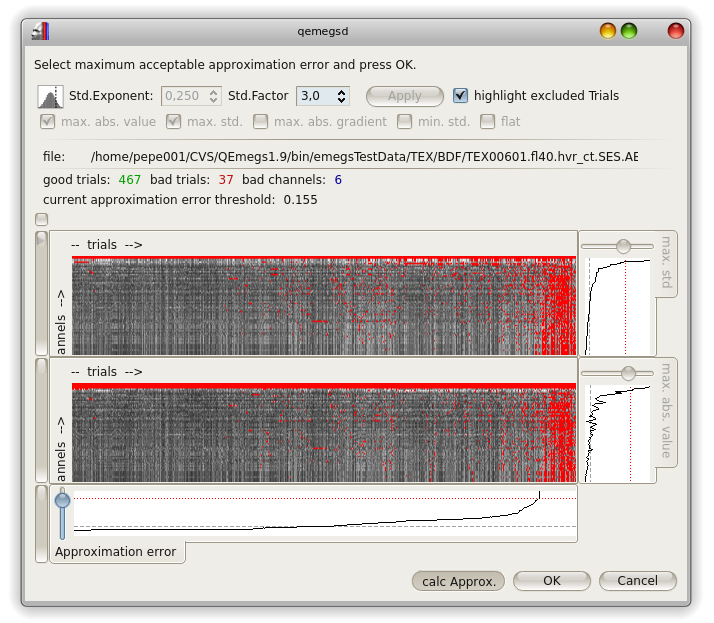The image size is (714, 623).
Task: Click the Std.Factor input field
Action: pyautogui.click(x=315, y=96)
